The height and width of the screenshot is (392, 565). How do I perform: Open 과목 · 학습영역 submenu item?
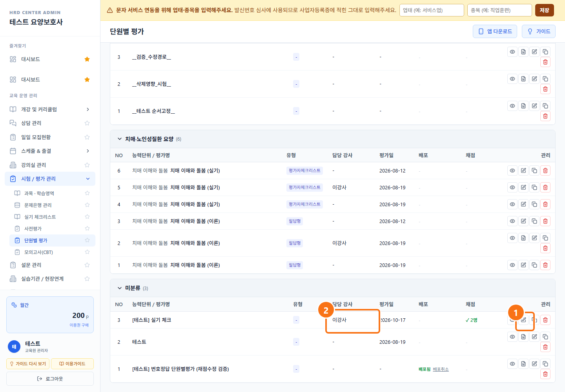52,193
